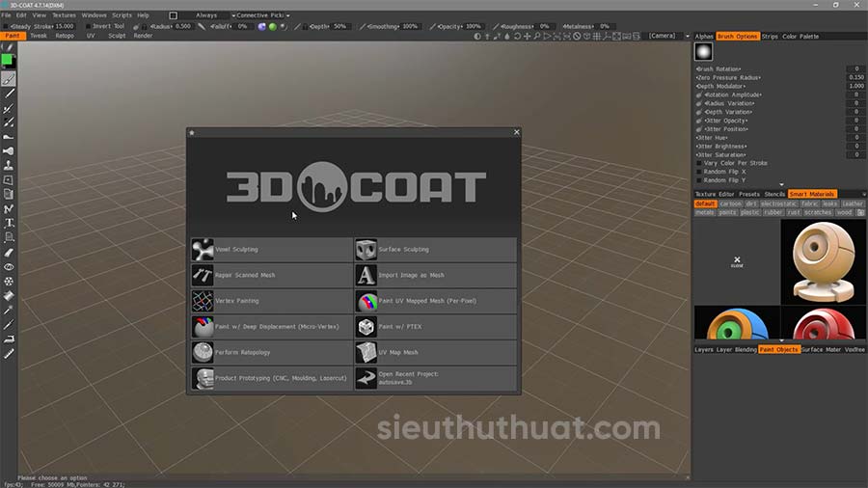The image size is (868, 488).
Task: Edit the Zero Pressure Radius value 0.150
Action: point(855,77)
